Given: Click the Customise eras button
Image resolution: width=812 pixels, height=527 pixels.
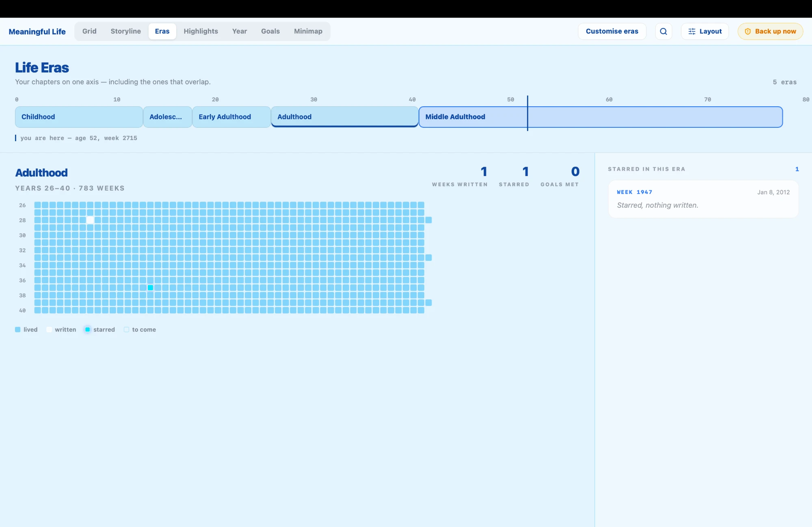Looking at the screenshot, I should (x=612, y=31).
